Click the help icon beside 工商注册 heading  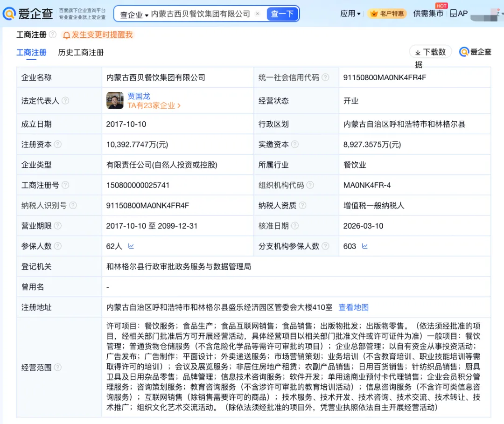point(53,35)
